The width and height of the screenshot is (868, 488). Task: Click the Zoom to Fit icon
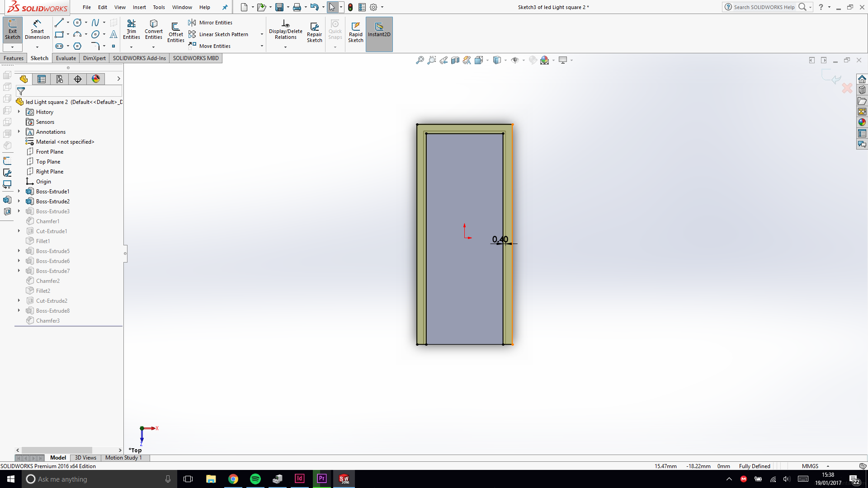tap(420, 60)
